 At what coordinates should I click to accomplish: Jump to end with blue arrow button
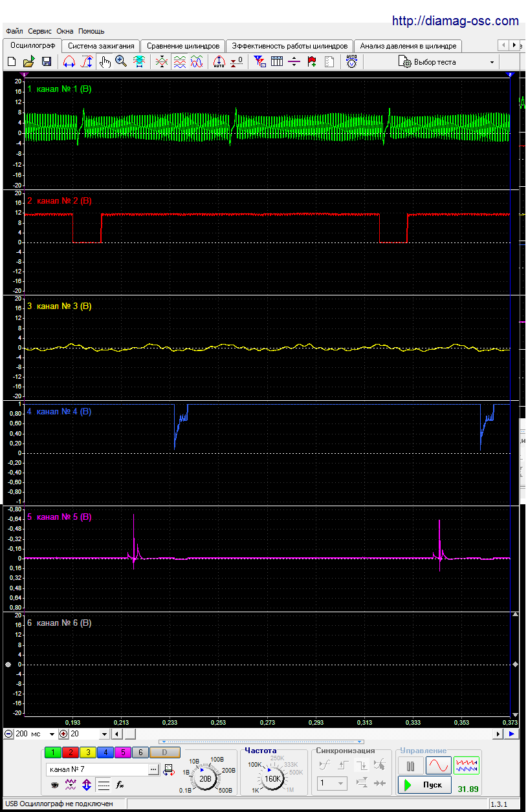512,734
